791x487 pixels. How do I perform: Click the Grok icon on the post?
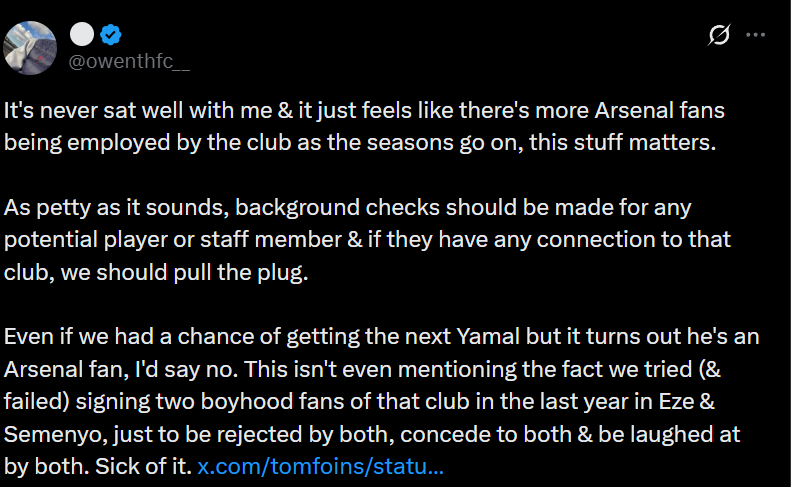(x=719, y=36)
